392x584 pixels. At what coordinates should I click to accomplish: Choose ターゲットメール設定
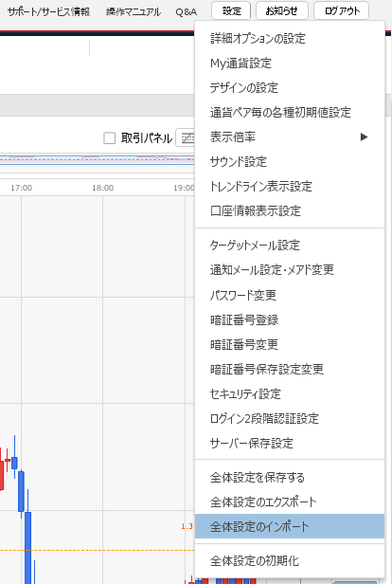(290, 245)
